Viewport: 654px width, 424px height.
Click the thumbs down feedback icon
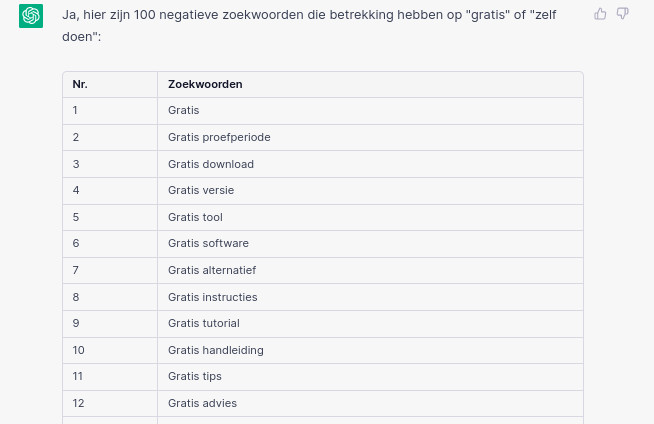pyautogui.click(x=622, y=14)
